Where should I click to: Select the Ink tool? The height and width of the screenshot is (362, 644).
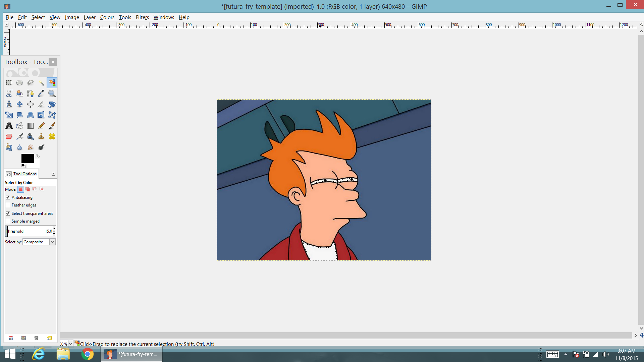[x=31, y=136]
